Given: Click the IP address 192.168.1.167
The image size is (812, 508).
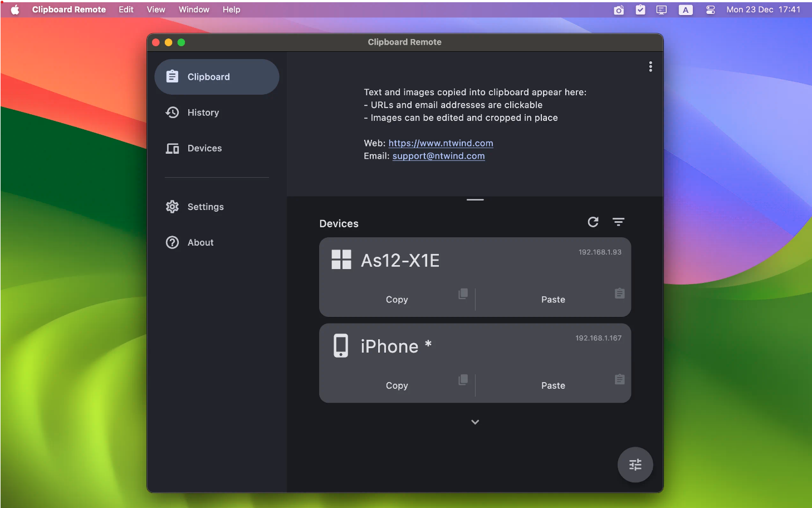Looking at the screenshot, I should pos(598,338).
